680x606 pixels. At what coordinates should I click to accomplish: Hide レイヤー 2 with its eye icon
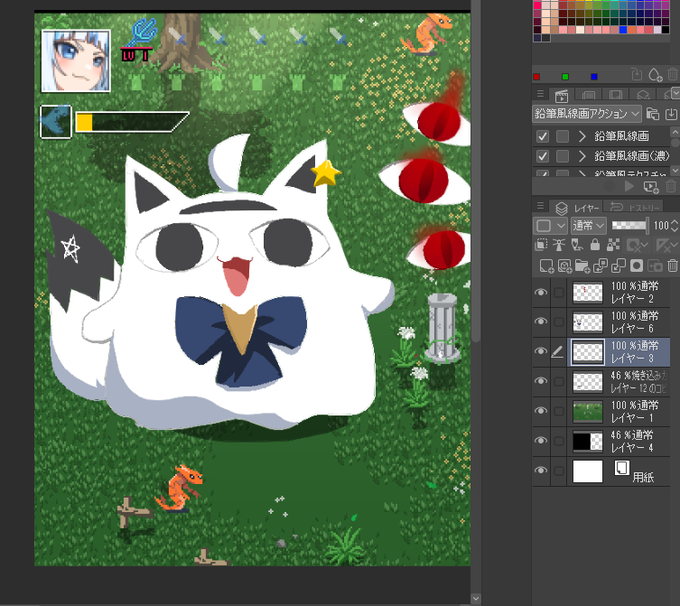[x=541, y=292]
